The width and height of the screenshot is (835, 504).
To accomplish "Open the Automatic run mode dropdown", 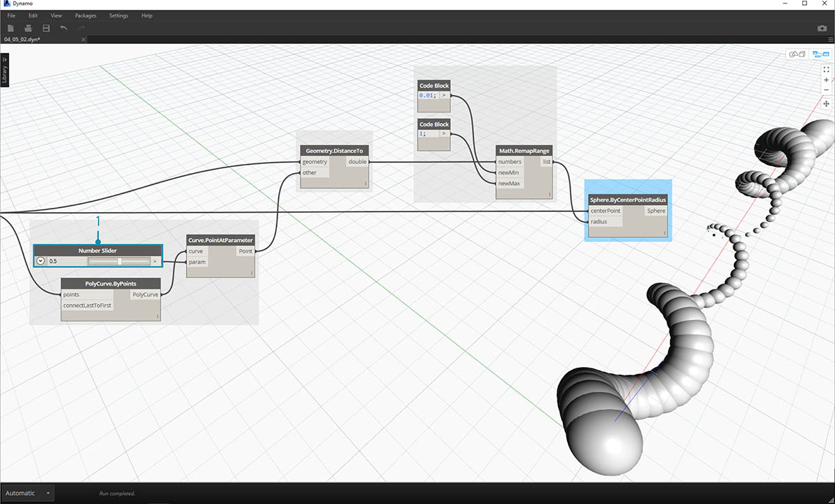I will tap(28, 493).
